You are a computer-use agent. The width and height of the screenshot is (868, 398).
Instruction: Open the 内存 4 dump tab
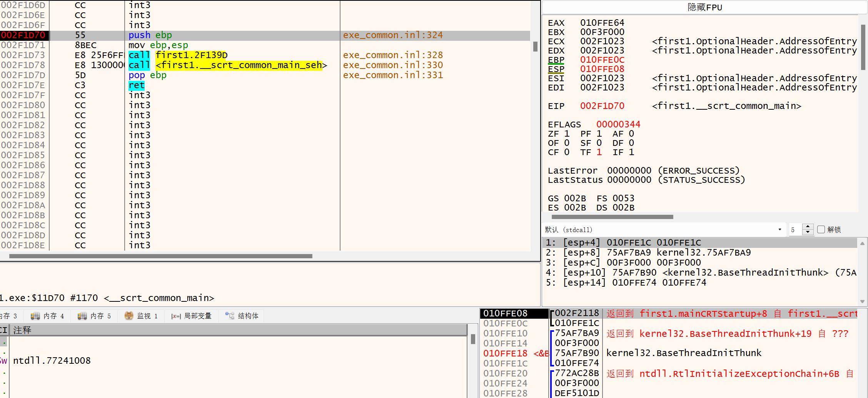48,316
